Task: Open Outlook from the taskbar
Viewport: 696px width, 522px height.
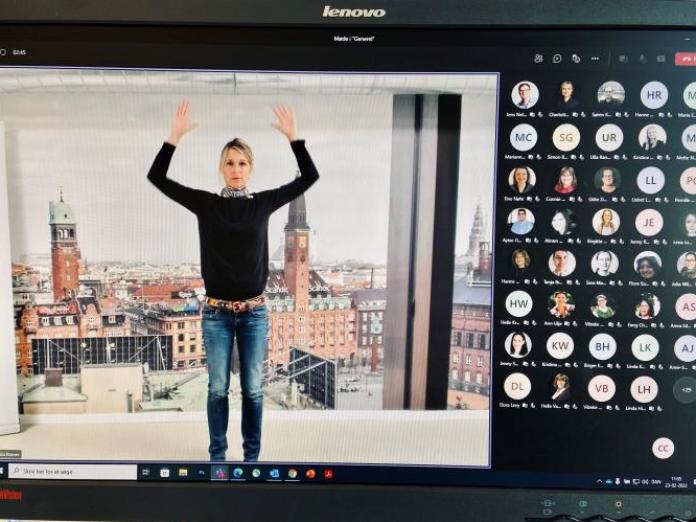Action: (x=274, y=474)
